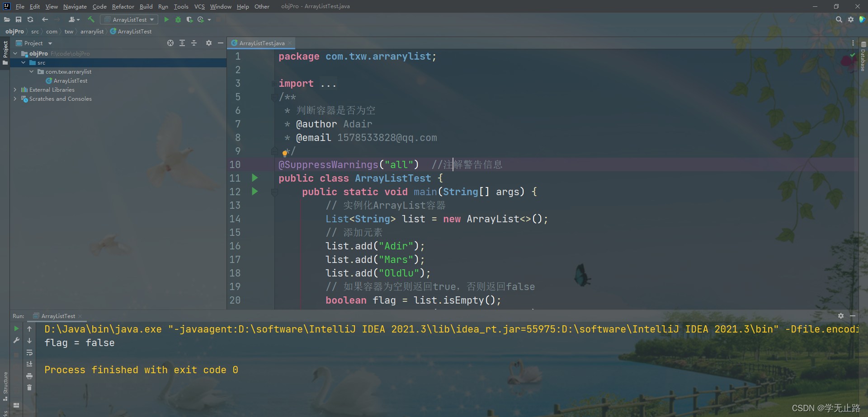This screenshot has height=417, width=868.
Task: Close the ArrayListTest.java editor tab
Action: click(290, 43)
